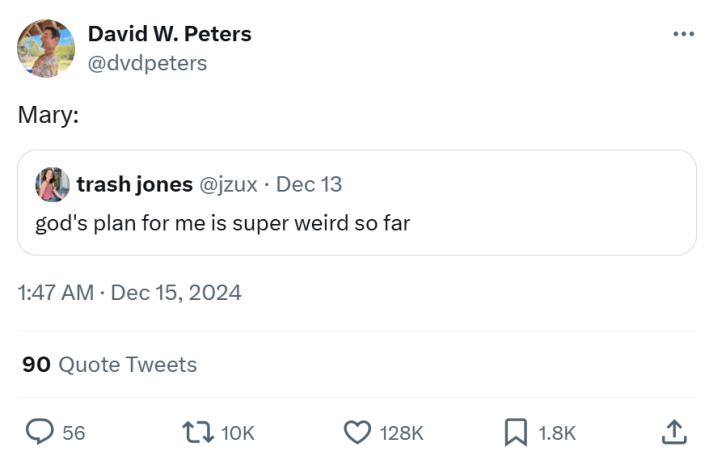
Task: Open trash jones avatar in quoted tweet
Action: point(52,185)
